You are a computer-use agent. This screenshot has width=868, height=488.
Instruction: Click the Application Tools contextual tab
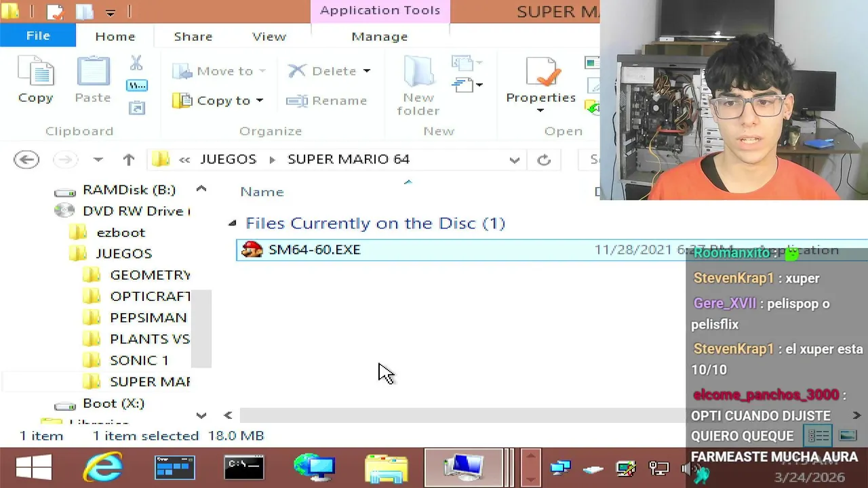coord(380,11)
